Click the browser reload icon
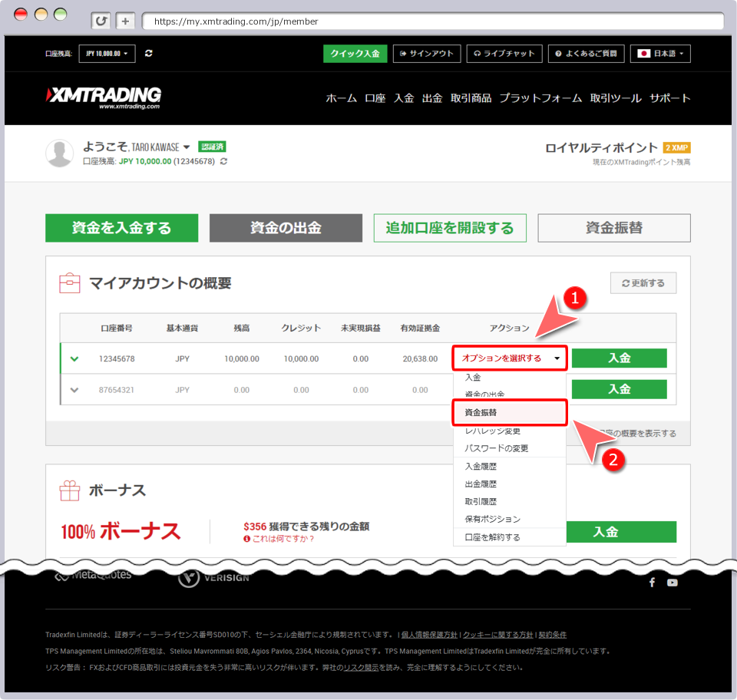The height and width of the screenshot is (700, 737). coord(101,21)
